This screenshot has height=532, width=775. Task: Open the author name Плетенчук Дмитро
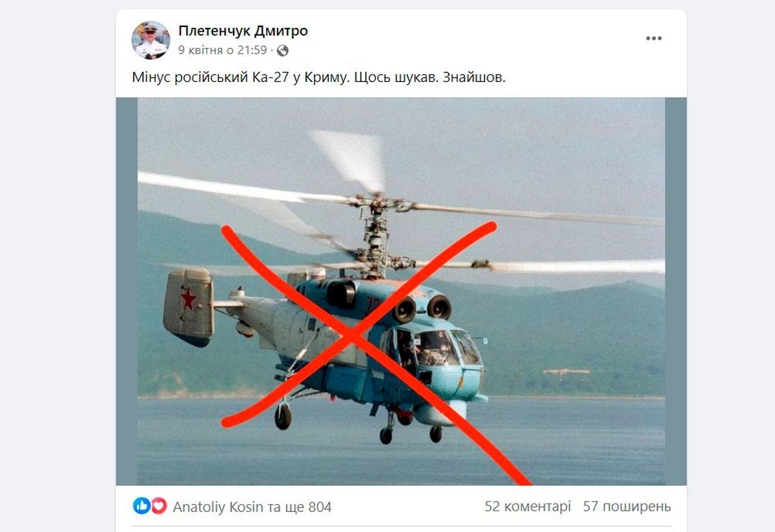tap(243, 30)
